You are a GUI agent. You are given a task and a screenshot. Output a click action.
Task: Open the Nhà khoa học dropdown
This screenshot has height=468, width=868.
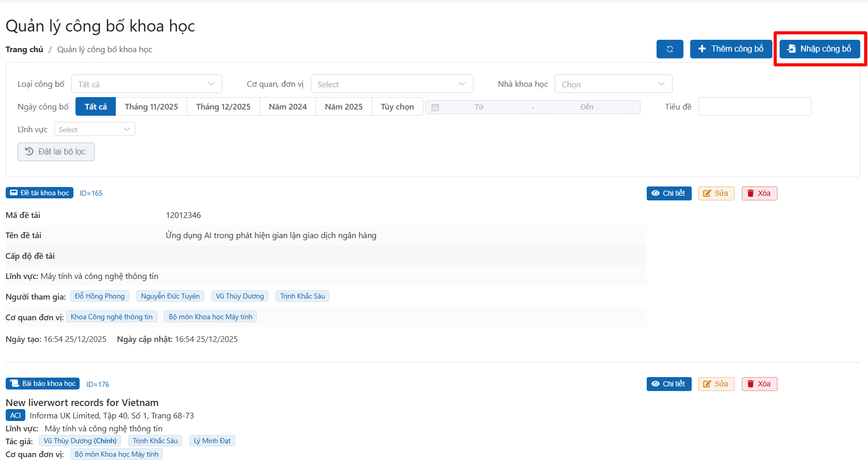613,84
